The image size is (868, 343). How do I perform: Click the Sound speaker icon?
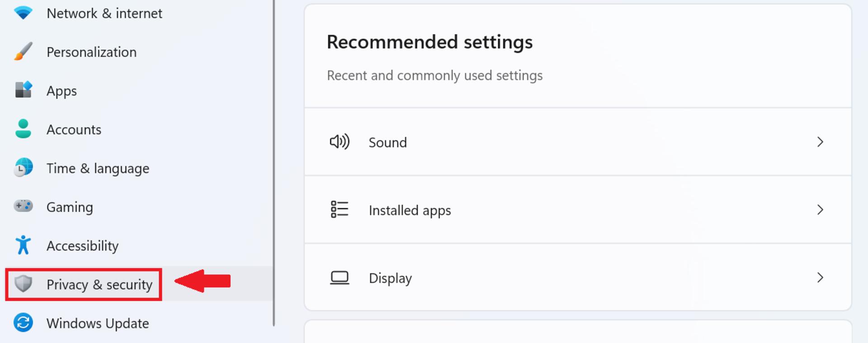340,142
